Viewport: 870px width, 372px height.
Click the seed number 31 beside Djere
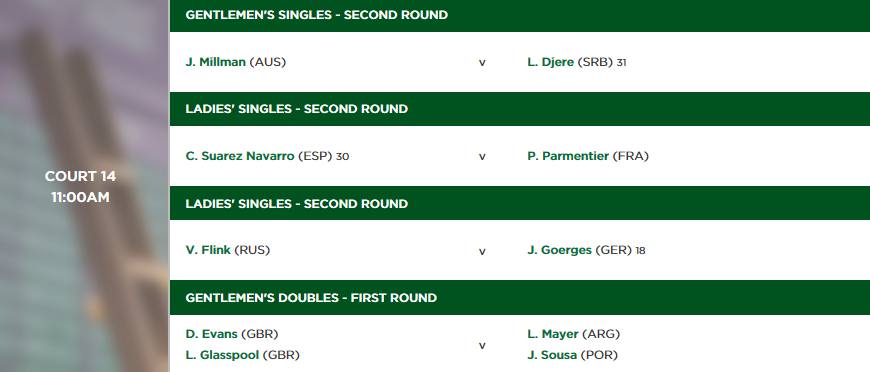[621, 63]
